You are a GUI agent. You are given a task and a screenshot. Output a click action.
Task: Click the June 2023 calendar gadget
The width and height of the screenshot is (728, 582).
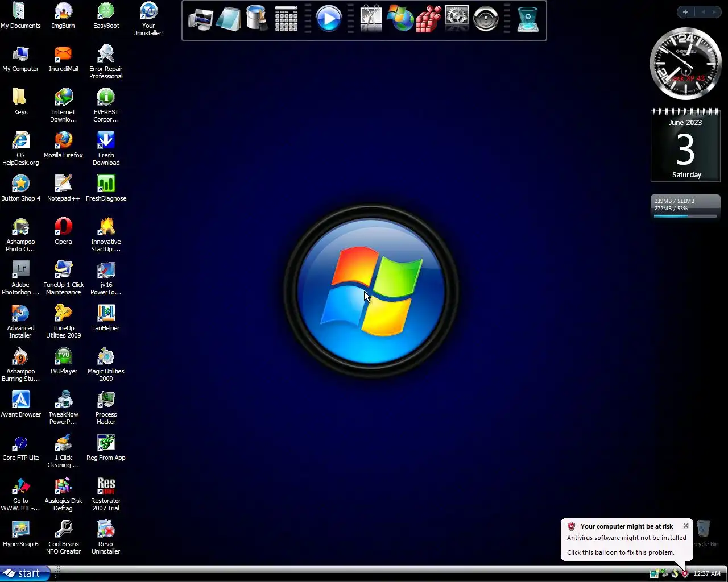coord(686,145)
